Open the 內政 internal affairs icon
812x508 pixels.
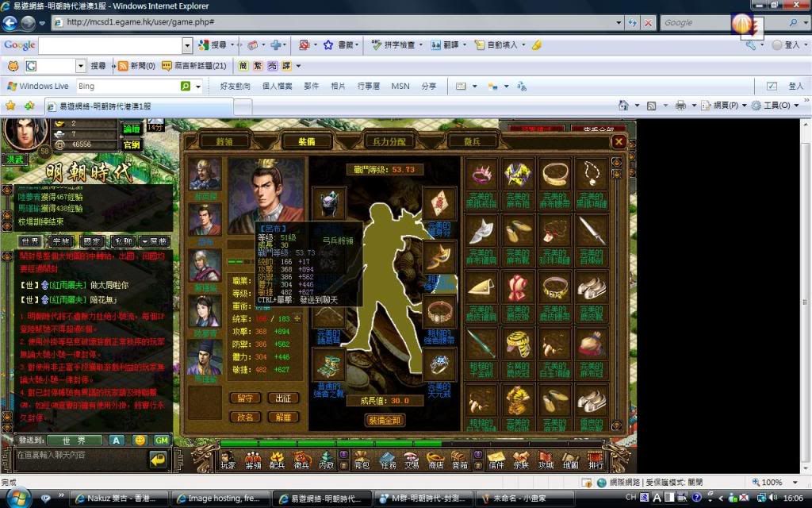pyautogui.click(x=326, y=459)
